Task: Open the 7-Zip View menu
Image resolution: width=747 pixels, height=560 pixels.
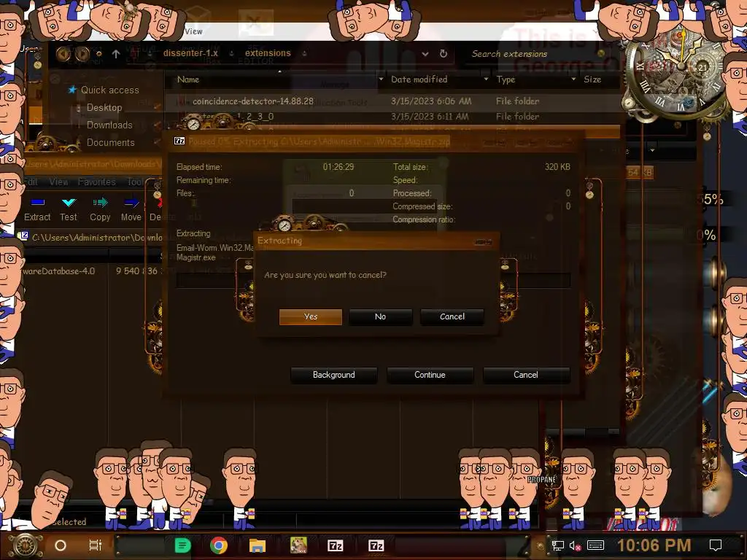Action: [58, 182]
